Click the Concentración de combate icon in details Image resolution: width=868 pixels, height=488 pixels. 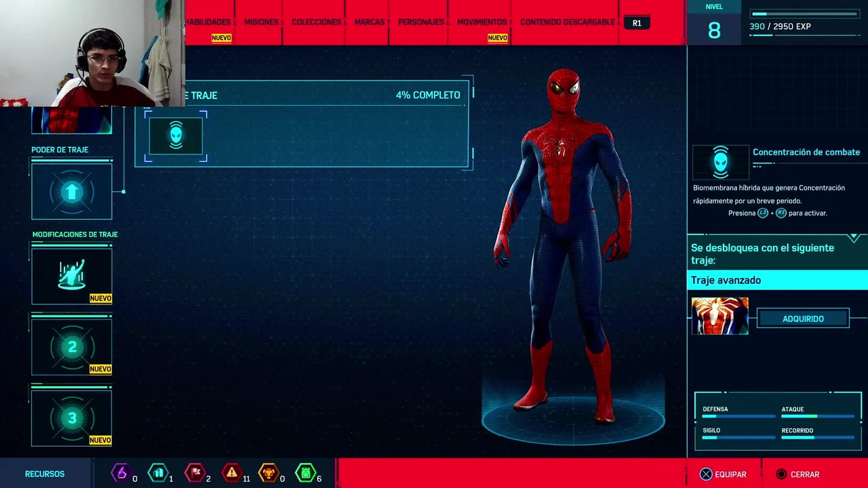[x=721, y=163]
